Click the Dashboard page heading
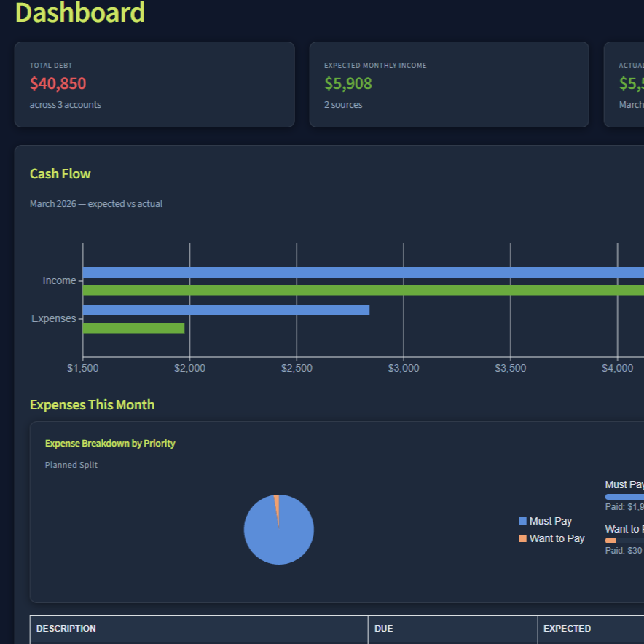Image resolution: width=644 pixels, height=644 pixels. click(x=79, y=12)
